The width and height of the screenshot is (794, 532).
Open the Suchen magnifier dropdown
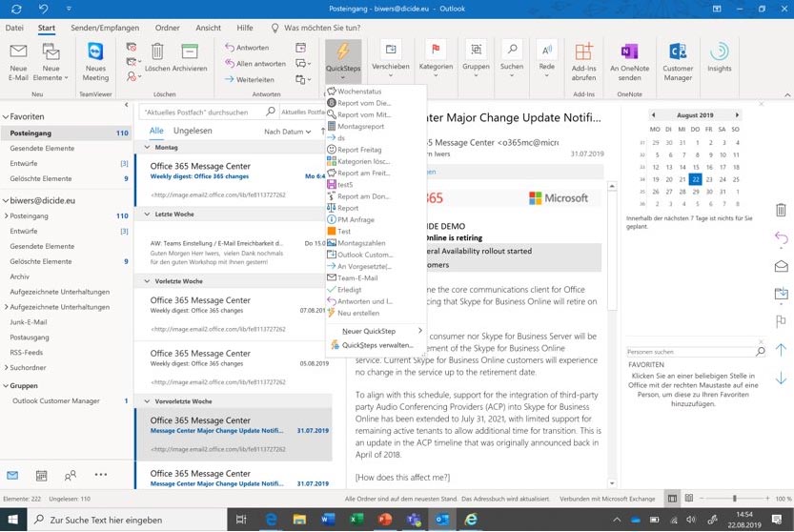(512, 59)
